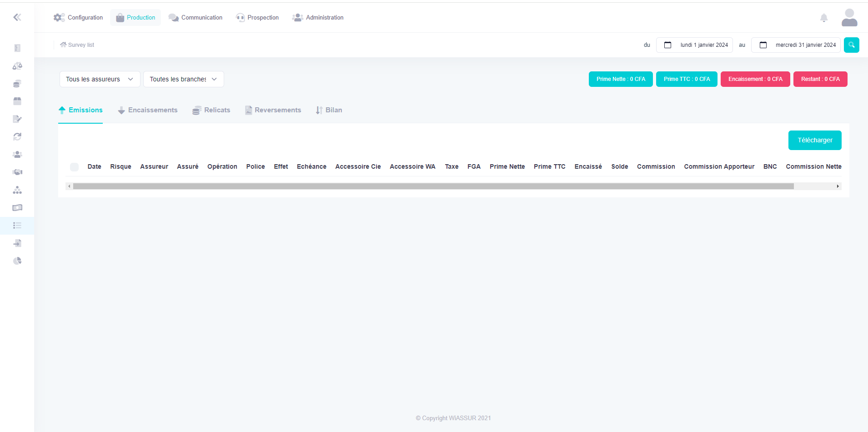
Task: Click the end date field 'mercredi 31 janvier 2024'
Action: (796, 45)
